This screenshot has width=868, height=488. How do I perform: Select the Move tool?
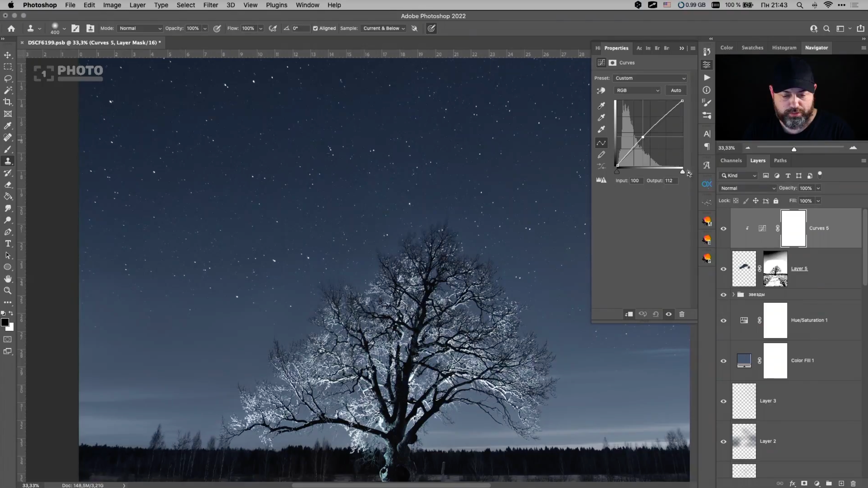click(8, 55)
